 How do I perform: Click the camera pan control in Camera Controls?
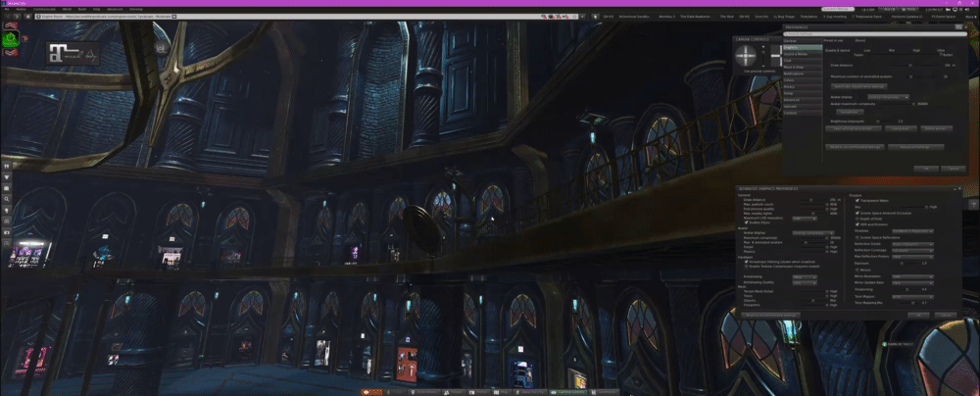click(x=776, y=55)
